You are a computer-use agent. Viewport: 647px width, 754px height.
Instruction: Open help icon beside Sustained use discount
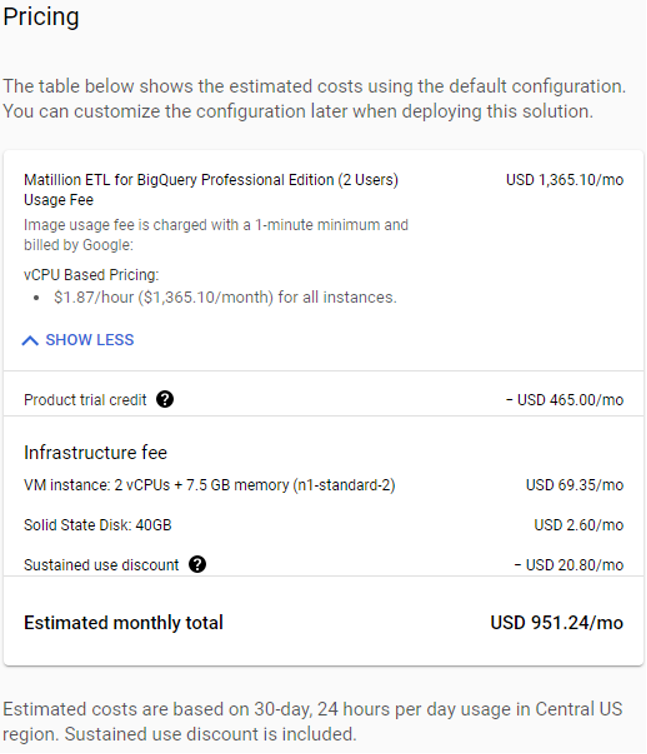[197, 564]
